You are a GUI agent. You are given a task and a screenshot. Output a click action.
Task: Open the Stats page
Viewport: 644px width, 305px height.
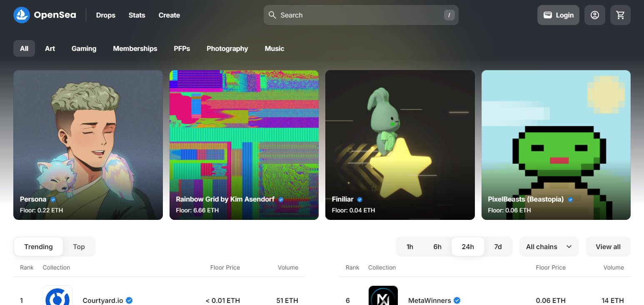tap(137, 15)
